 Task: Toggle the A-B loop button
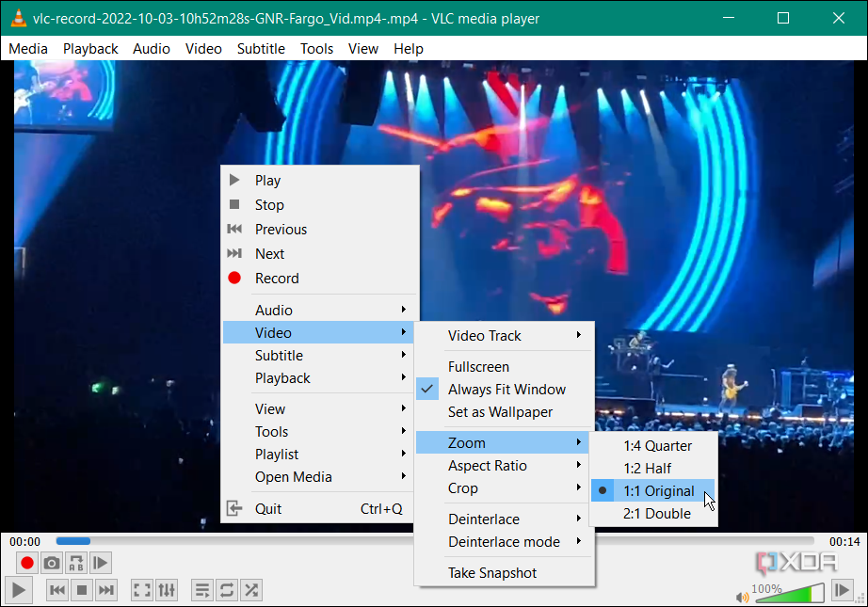pos(76,563)
